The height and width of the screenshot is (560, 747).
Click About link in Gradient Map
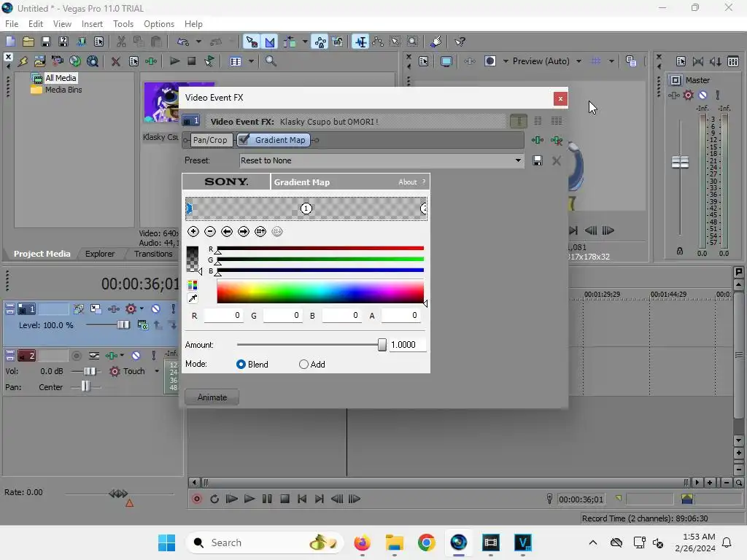(x=407, y=182)
